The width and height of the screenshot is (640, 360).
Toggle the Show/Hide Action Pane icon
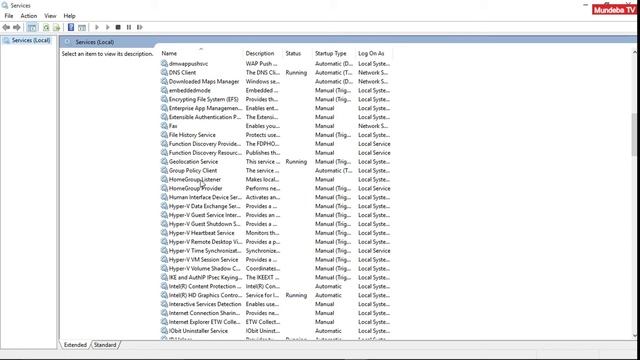click(82, 27)
